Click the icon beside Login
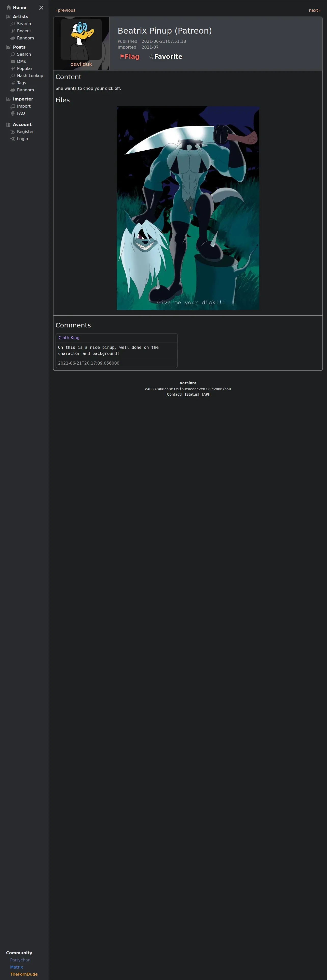The width and height of the screenshot is (327, 980). point(12,139)
